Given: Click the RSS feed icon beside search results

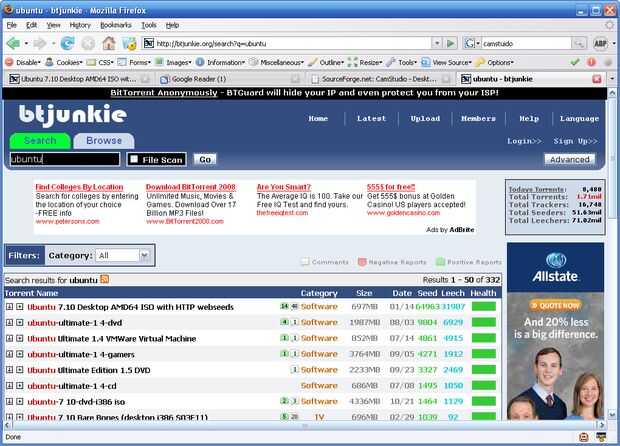Looking at the screenshot, I should pyautogui.click(x=104, y=280).
